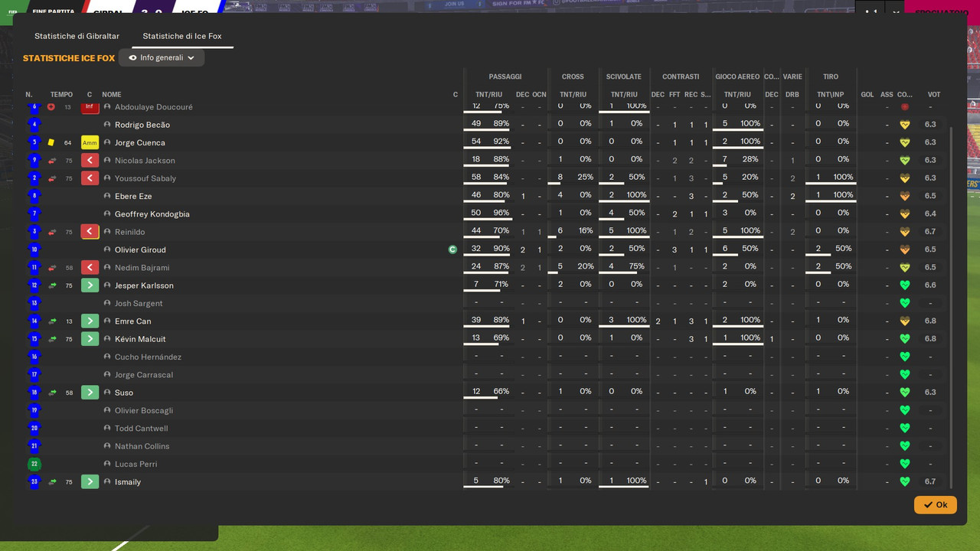The image size is (980, 551).
Task: Click the red arrow badge beside Reinildo
Action: click(90, 232)
